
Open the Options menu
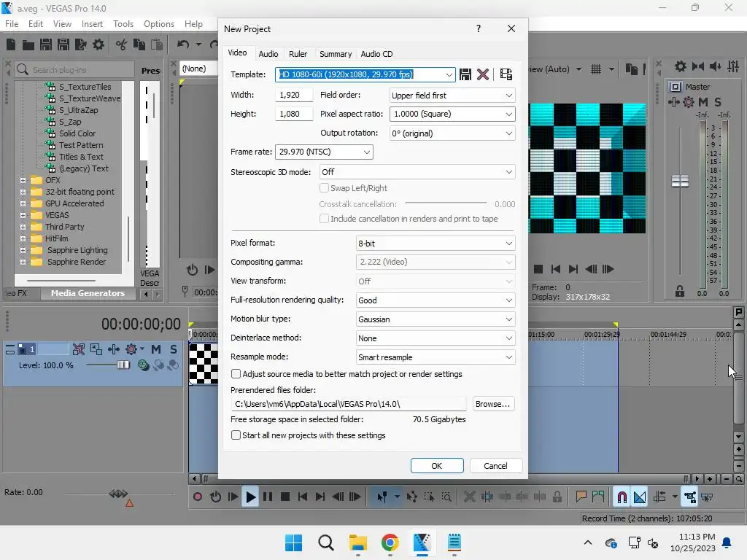(x=158, y=24)
